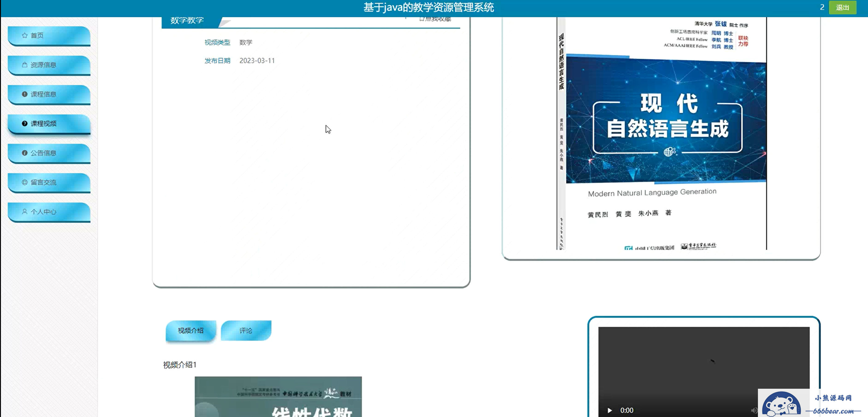The image size is (868, 417).
Task: Click the question icon beside 课程视频
Action: click(x=25, y=124)
